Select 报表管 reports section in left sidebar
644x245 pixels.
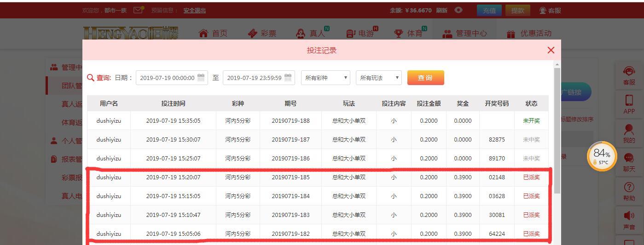[x=67, y=159]
